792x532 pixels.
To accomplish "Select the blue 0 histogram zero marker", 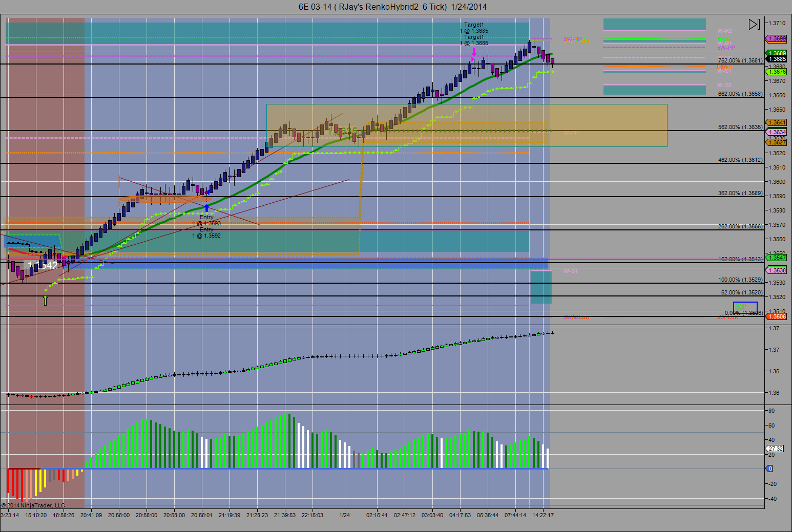I will pyautogui.click(x=769, y=469).
